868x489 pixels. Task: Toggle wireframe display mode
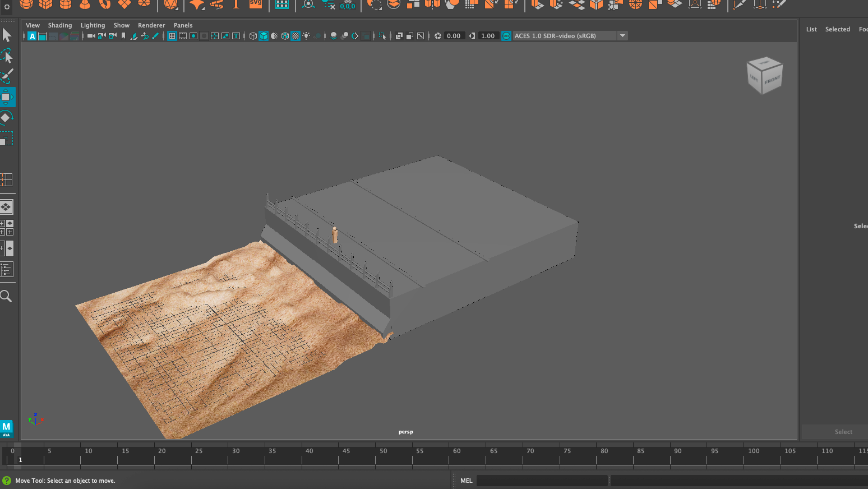(x=253, y=36)
